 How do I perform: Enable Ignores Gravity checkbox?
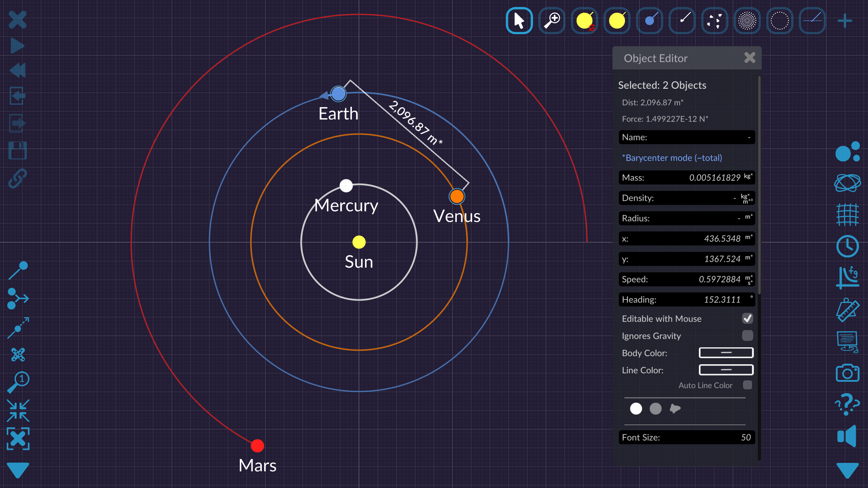coord(747,335)
